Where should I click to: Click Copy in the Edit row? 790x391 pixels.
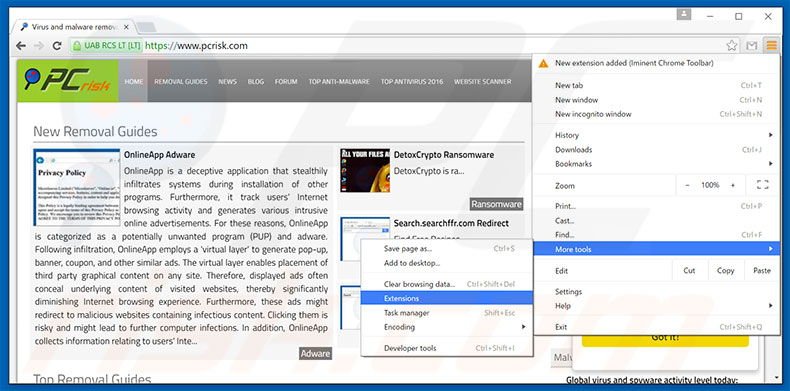point(726,271)
